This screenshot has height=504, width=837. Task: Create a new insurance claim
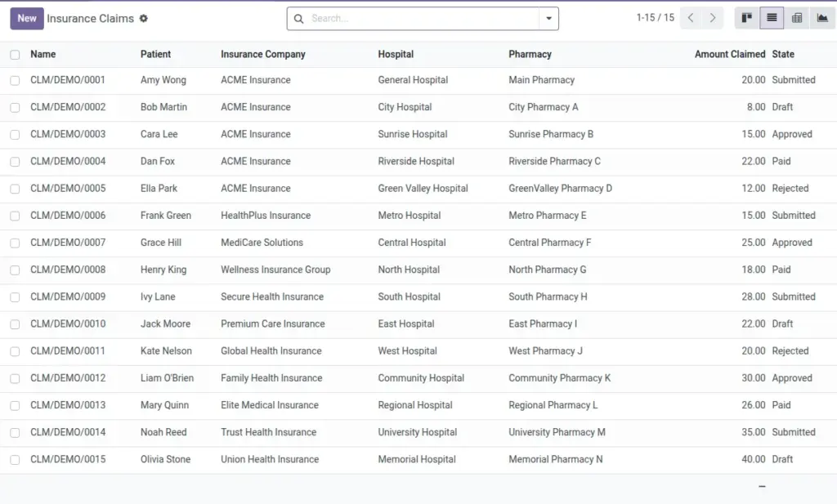click(27, 18)
